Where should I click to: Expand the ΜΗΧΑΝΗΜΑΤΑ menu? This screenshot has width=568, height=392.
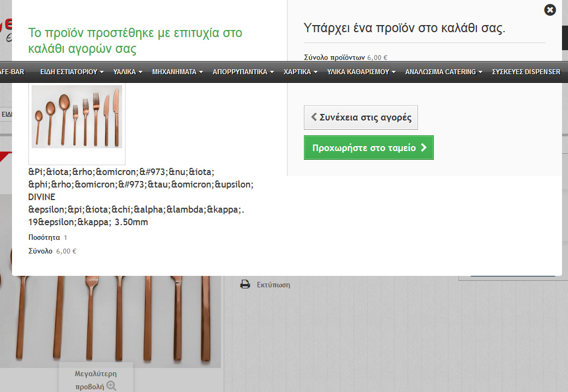point(177,72)
